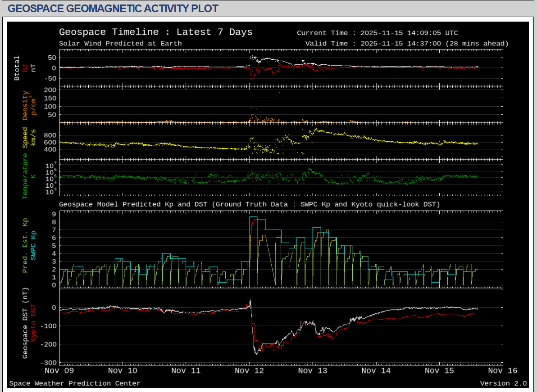Select the Nov 12 date on time axis
This screenshot has height=392, width=537.
tap(250, 371)
